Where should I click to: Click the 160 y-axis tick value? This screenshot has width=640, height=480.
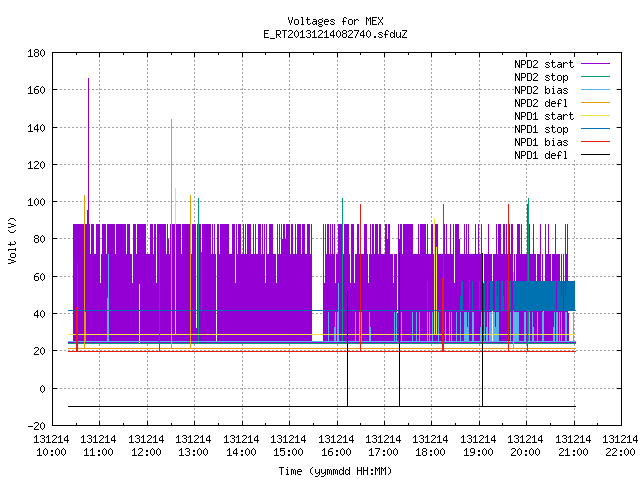coord(36,90)
